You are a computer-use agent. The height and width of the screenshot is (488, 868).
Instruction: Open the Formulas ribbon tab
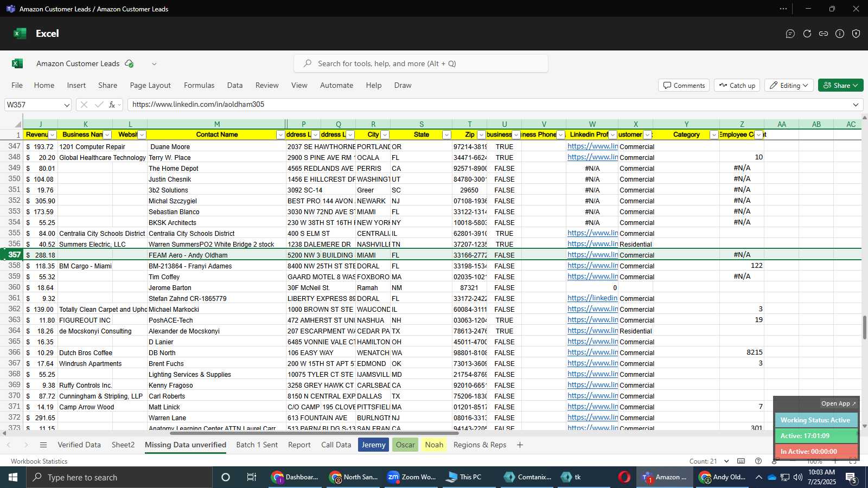pos(199,86)
